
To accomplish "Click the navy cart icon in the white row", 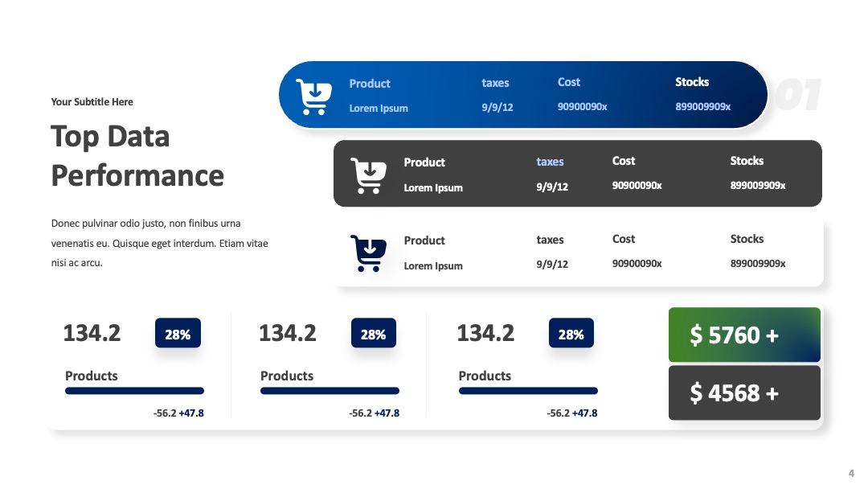I will pos(368,253).
